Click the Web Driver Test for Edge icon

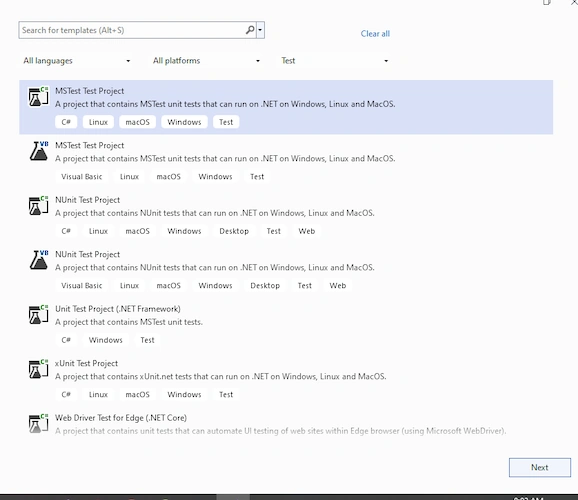pyautogui.click(x=38, y=424)
